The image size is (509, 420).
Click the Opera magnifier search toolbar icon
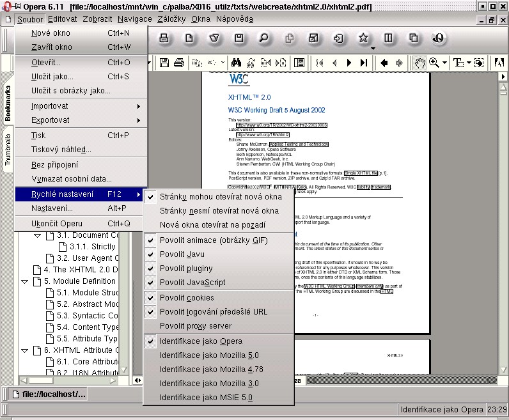pos(264,38)
